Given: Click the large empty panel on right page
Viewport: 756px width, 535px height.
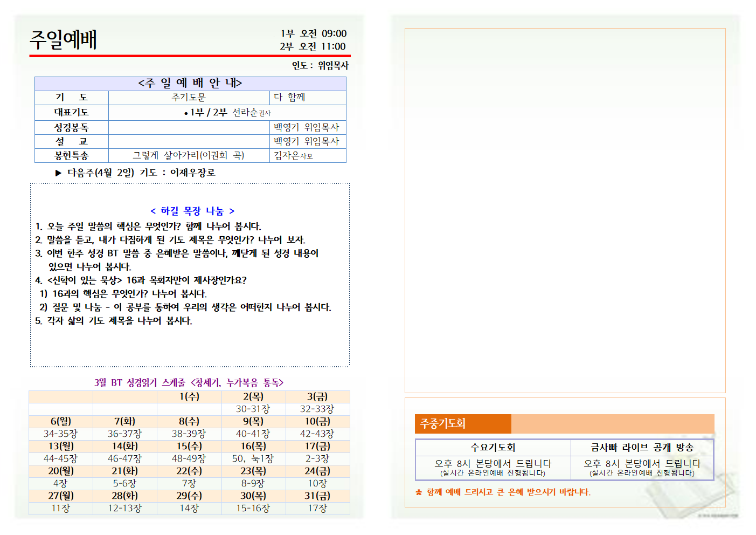Looking at the screenshot, I should click(x=565, y=210).
